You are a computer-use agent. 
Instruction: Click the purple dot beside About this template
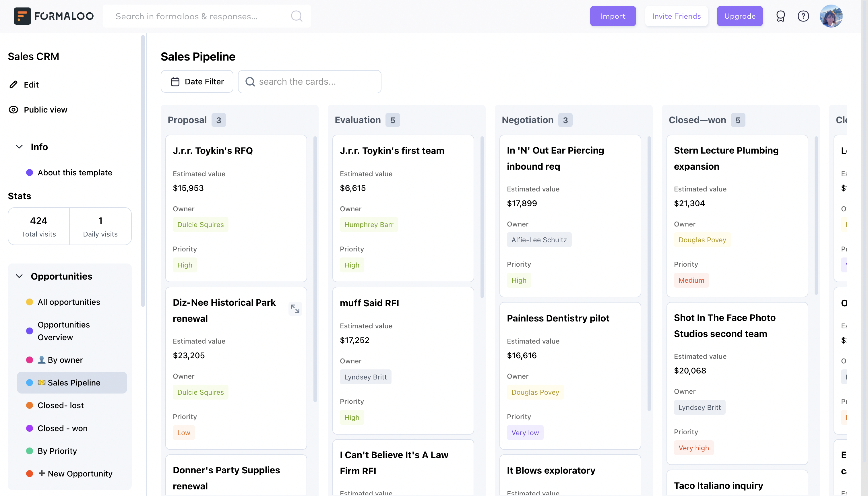pyautogui.click(x=30, y=173)
